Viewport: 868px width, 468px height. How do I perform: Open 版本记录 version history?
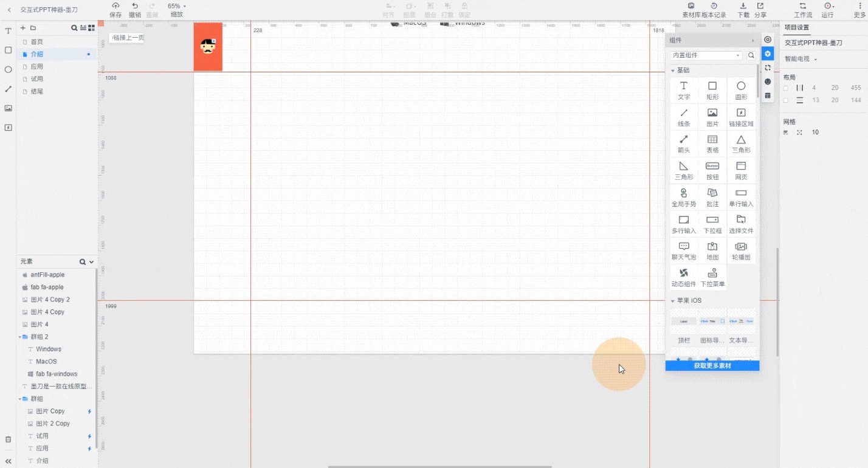tap(714, 10)
